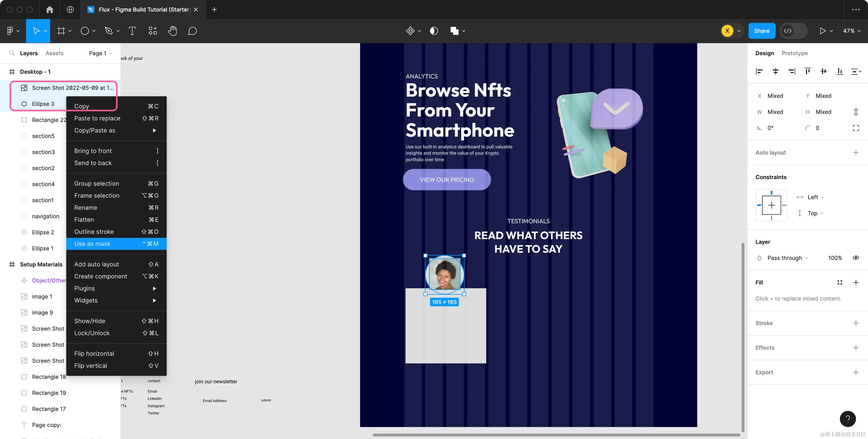Expand the Page 1 dropdown
This screenshot has width=868, height=439.
pos(100,53)
